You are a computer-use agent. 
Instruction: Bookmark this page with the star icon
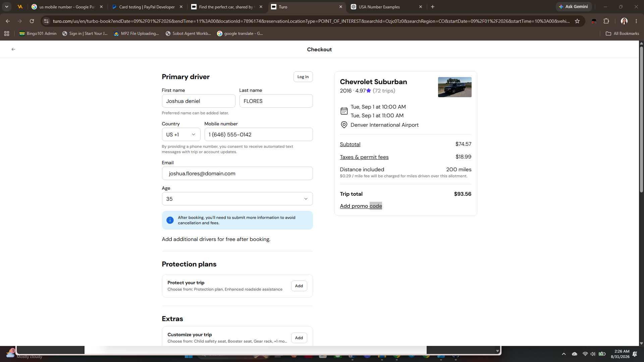pos(577,21)
